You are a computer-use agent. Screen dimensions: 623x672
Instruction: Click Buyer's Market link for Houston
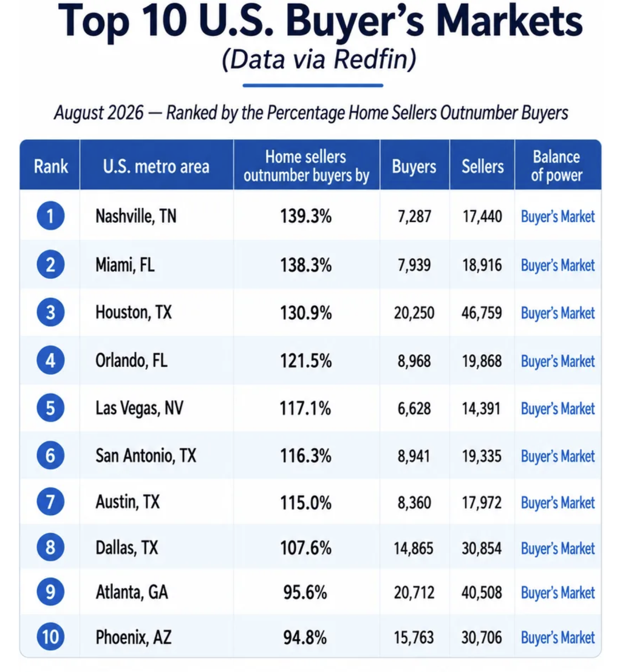click(558, 313)
